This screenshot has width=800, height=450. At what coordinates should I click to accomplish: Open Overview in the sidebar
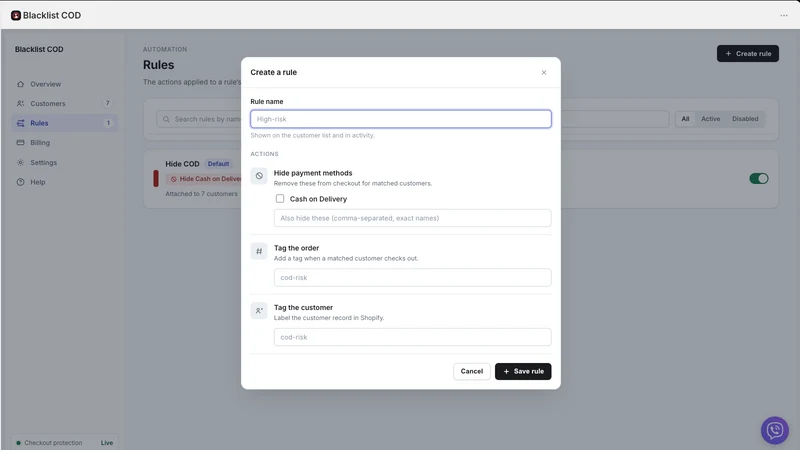tap(65, 84)
